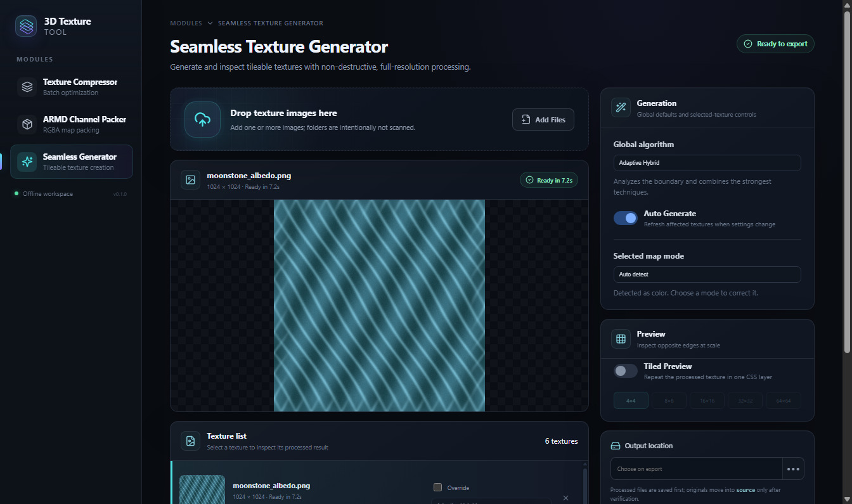Select the 32×32 tiling option
Screen dimensions: 852x504
(745, 401)
